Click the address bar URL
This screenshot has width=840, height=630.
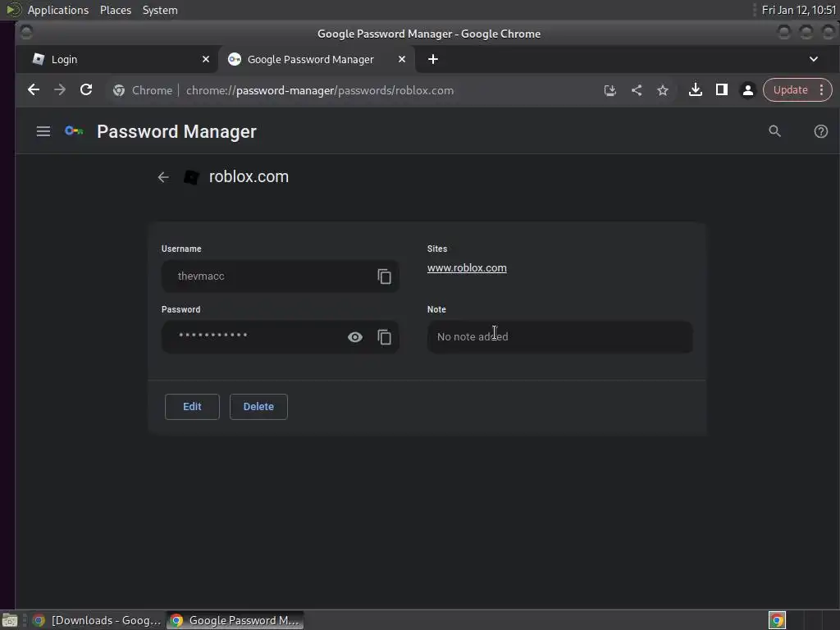[x=320, y=90]
